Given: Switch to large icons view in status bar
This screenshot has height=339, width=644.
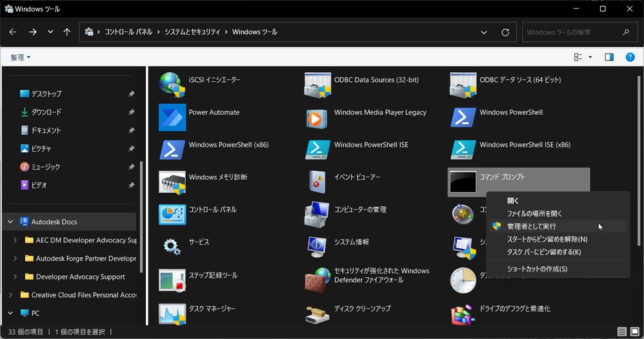Looking at the screenshot, I should pyautogui.click(x=635, y=332).
